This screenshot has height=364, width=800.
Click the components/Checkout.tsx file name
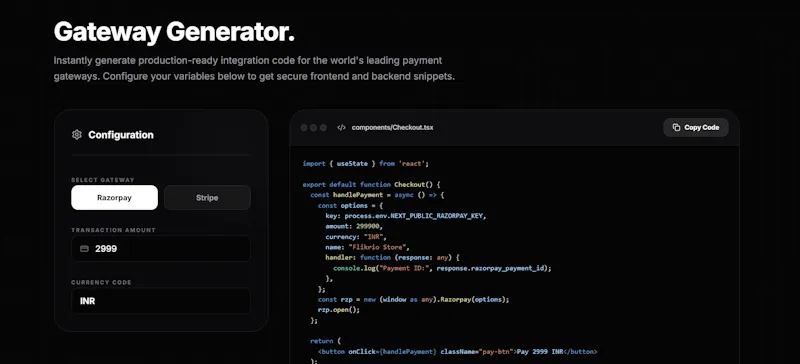pyautogui.click(x=392, y=128)
